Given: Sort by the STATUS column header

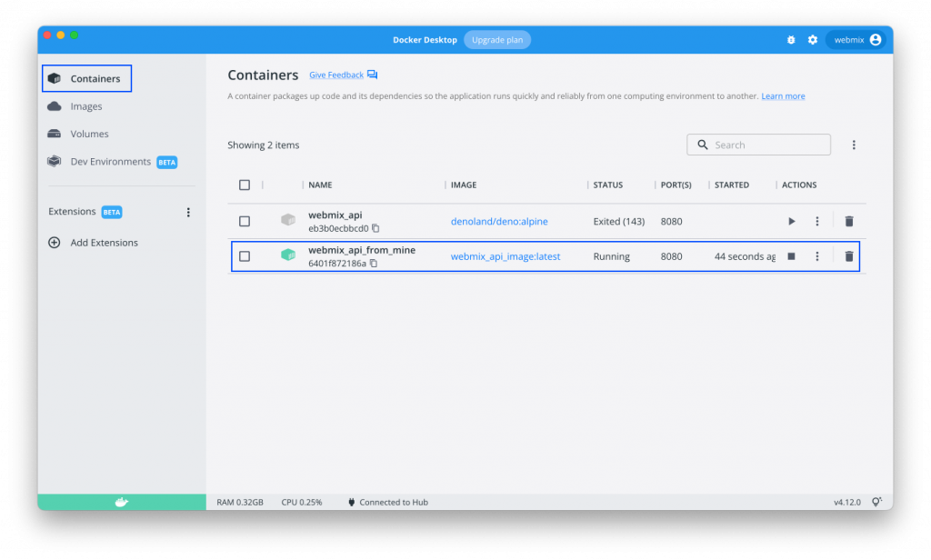Looking at the screenshot, I should click(608, 185).
